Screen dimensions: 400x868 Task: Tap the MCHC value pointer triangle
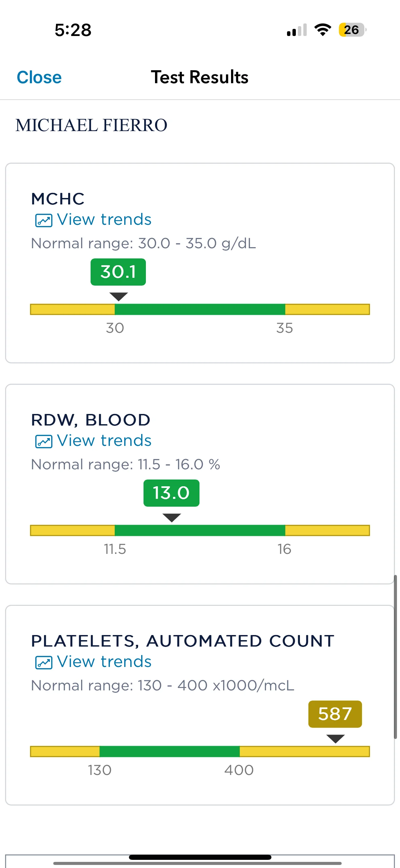click(118, 296)
